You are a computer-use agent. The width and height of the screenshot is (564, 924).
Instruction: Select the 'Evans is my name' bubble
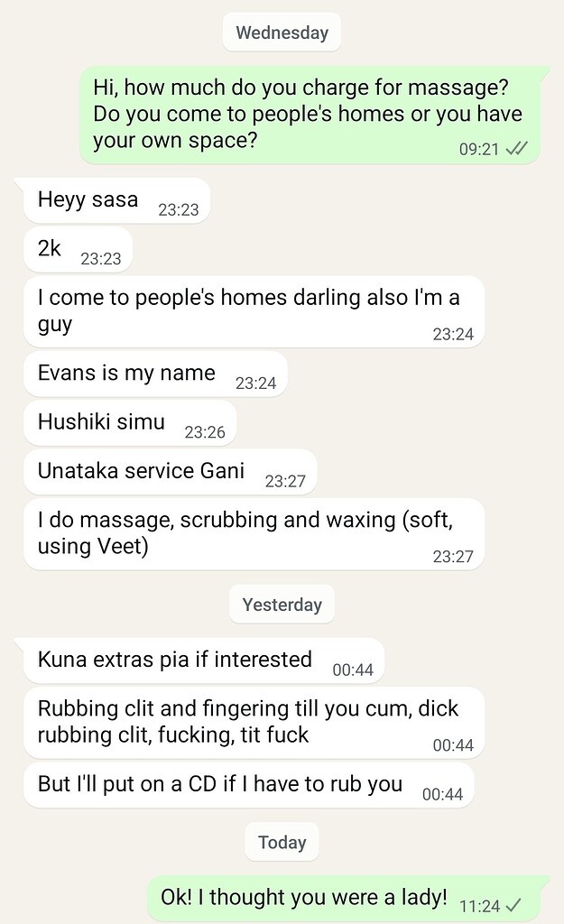155,374
